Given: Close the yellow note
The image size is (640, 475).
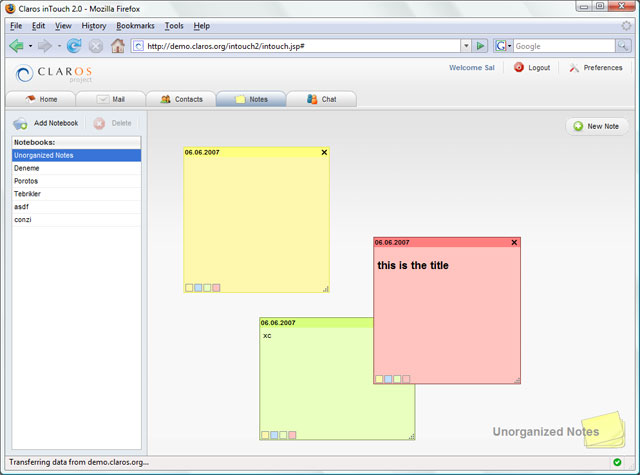Looking at the screenshot, I should (324, 152).
